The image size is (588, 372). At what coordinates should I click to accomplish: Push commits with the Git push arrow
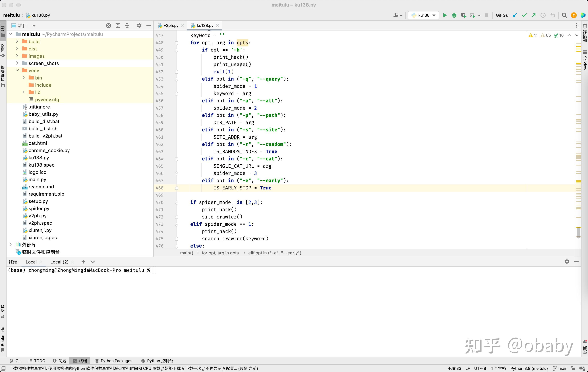tap(534, 15)
